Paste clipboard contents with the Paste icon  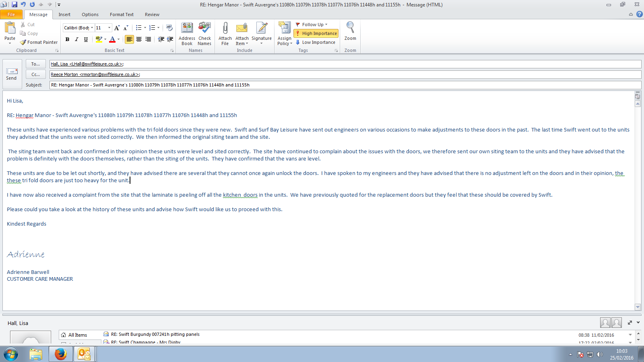pos(10,28)
